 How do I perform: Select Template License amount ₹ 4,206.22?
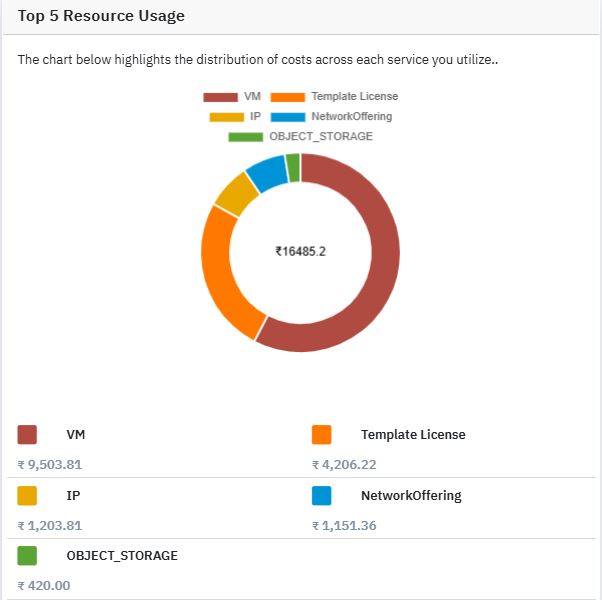click(x=344, y=465)
